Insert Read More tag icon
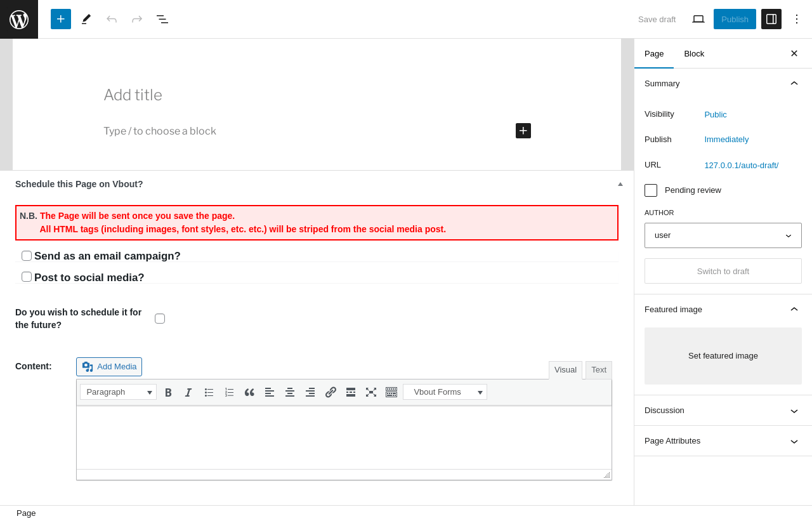The image size is (812, 521). pos(351,392)
